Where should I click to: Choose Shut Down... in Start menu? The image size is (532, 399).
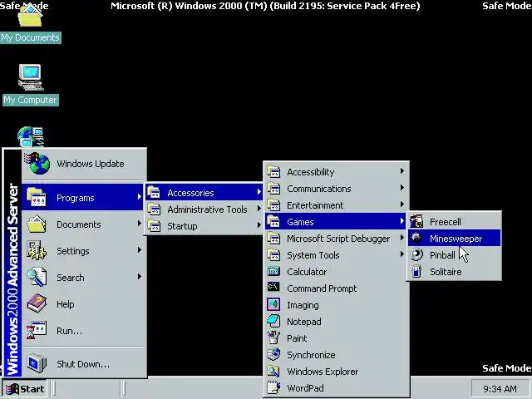(84, 363)
